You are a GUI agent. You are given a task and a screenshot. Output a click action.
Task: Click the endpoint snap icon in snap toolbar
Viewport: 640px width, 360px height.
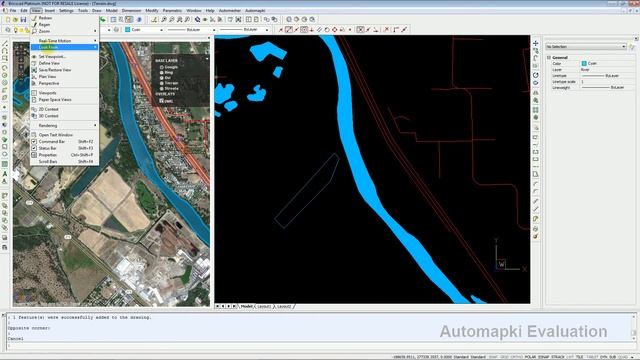click(289, 30)
